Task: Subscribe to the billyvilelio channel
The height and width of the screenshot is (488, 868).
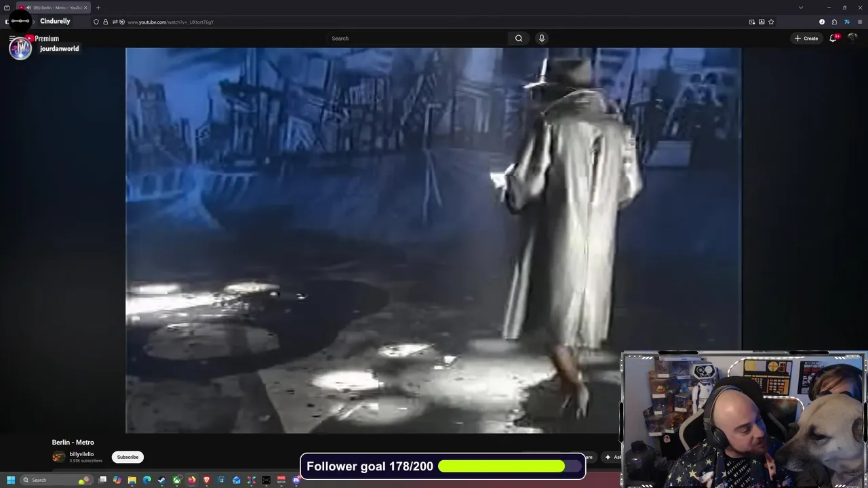Action: (x=127, y=457)
